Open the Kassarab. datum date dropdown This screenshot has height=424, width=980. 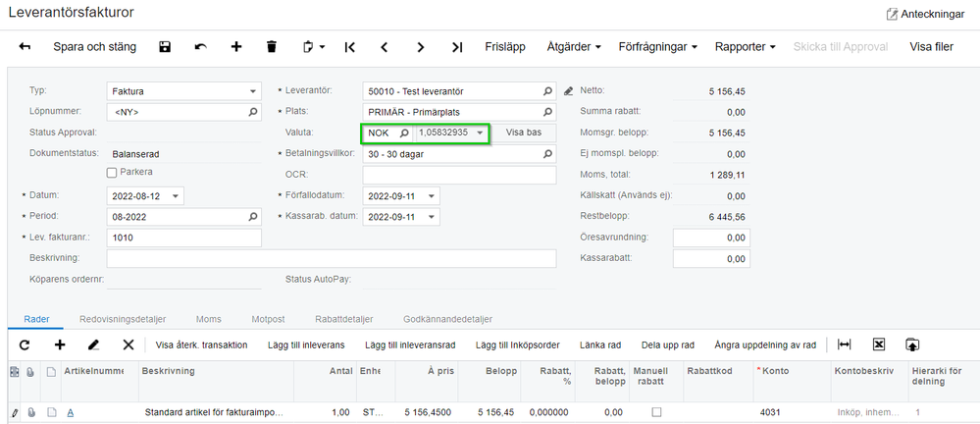point(431,216)
